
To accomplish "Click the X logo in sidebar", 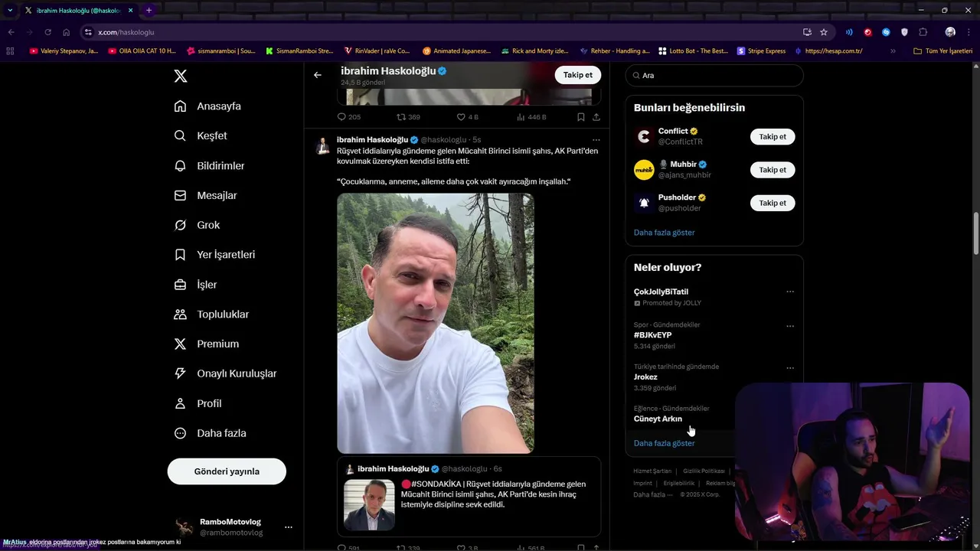I will (181, 76).
